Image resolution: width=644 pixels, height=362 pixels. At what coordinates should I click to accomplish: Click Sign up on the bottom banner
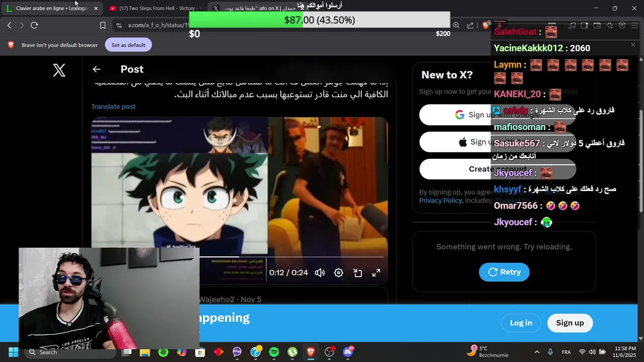pos(570,323)
